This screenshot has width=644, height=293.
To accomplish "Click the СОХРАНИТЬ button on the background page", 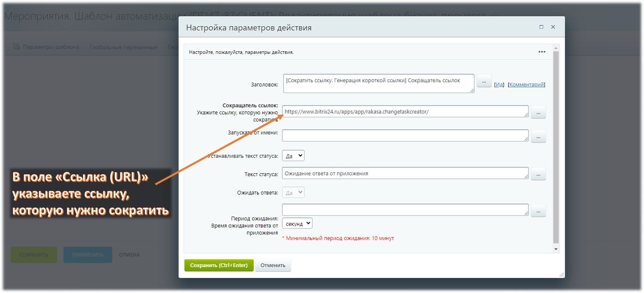I will click(34, 255).
